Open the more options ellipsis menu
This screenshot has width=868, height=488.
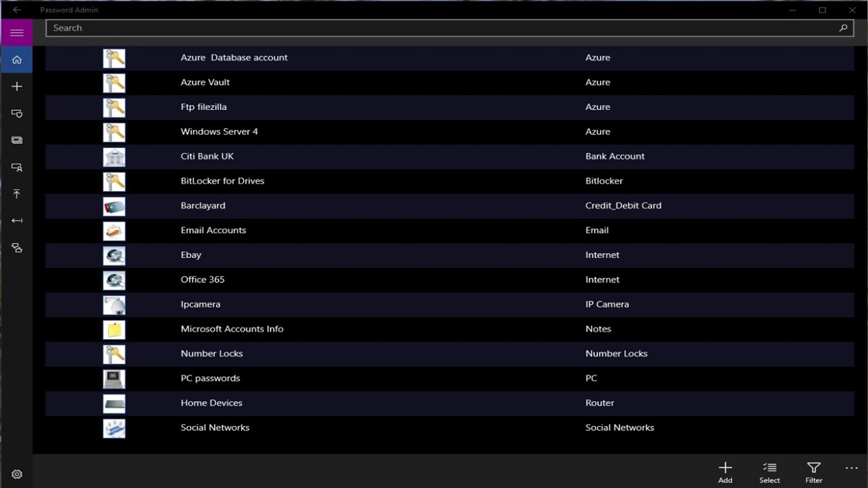851,468
